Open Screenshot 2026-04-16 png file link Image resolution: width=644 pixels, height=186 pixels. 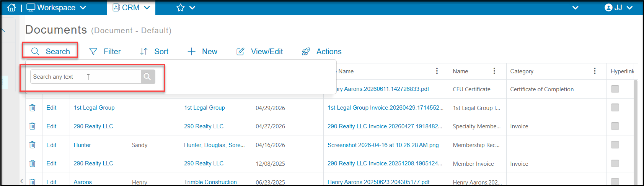(x=383, y=145)
